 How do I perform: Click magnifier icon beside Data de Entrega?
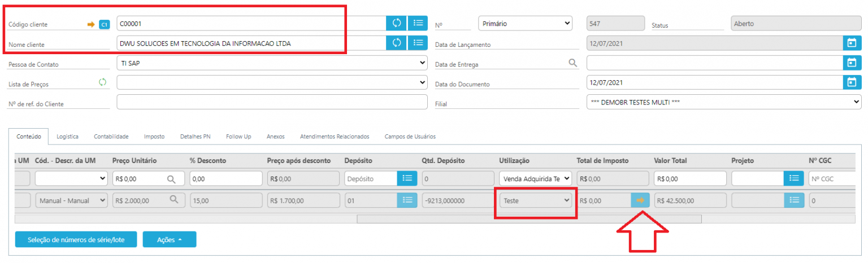coord(573,63)
